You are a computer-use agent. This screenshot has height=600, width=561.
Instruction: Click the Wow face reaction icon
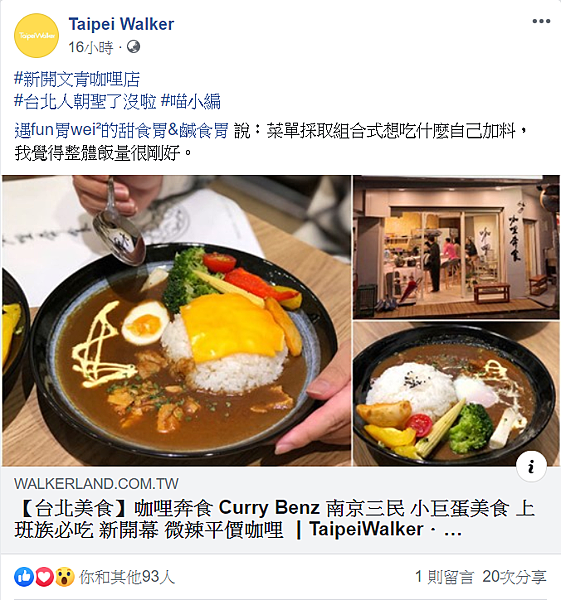[65, 577]
